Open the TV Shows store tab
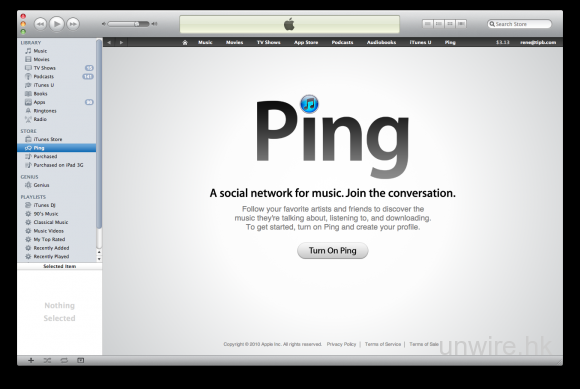Image resolution: width=580 pixels, height=389 pixels. (269, 43)
